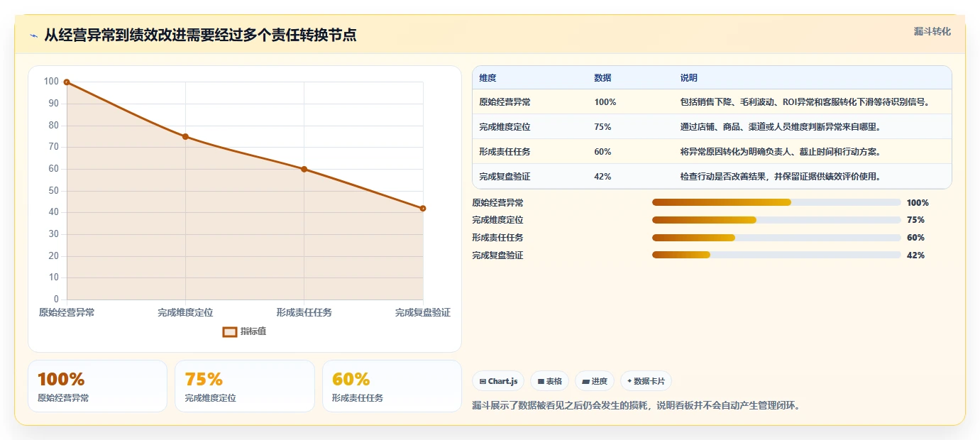The height and width of the screenshot is (440, 980).
Task: Click the lightning icon beside the heading
Action: [x=33, y=35]
